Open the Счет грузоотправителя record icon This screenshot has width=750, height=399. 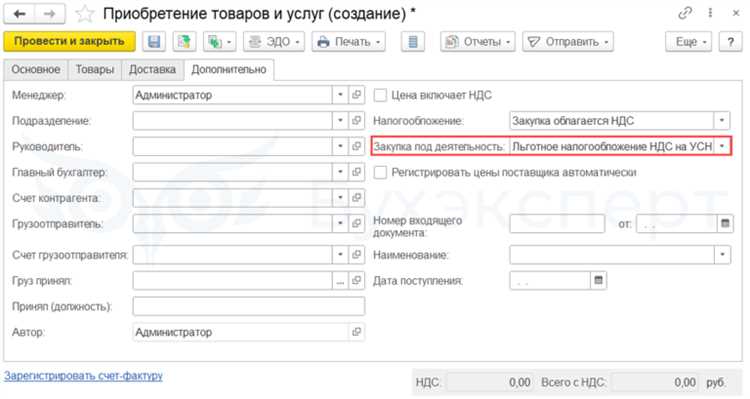pos(356,255)
